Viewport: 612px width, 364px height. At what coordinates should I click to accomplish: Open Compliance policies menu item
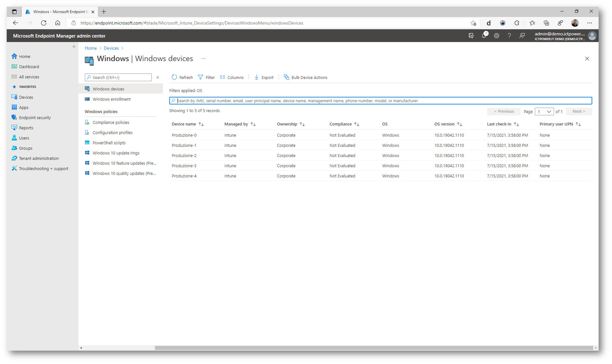click(x=111, y=122)
